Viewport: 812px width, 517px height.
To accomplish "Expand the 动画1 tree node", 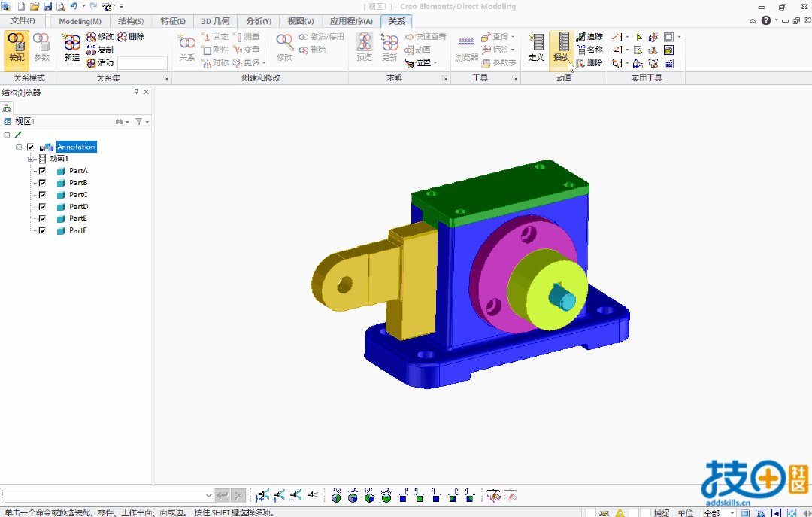I will click(31, 159).
